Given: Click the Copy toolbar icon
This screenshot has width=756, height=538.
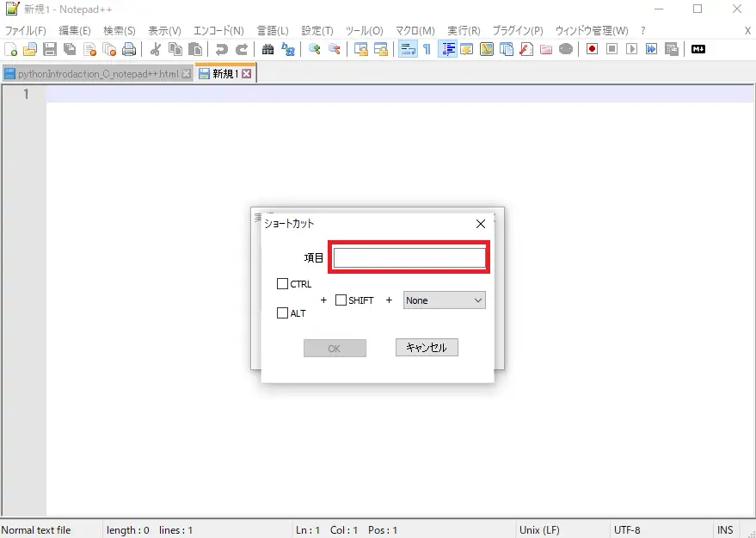Looking at the screenshot, I should coord(175,49).
